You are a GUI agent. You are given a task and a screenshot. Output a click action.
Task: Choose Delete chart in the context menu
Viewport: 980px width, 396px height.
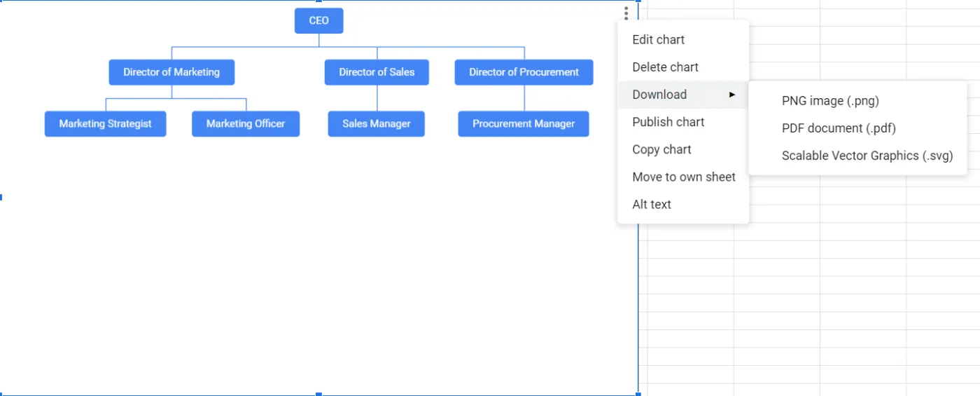click(665, 67)
